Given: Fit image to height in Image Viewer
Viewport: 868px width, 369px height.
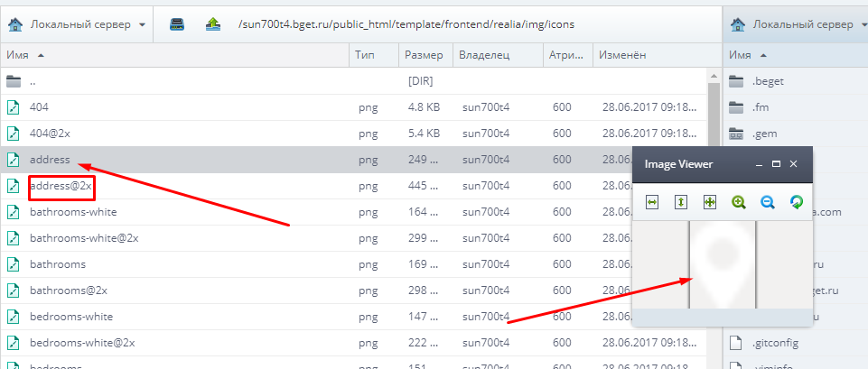Looking at the screenshot, I should click(x=681, y=202).
